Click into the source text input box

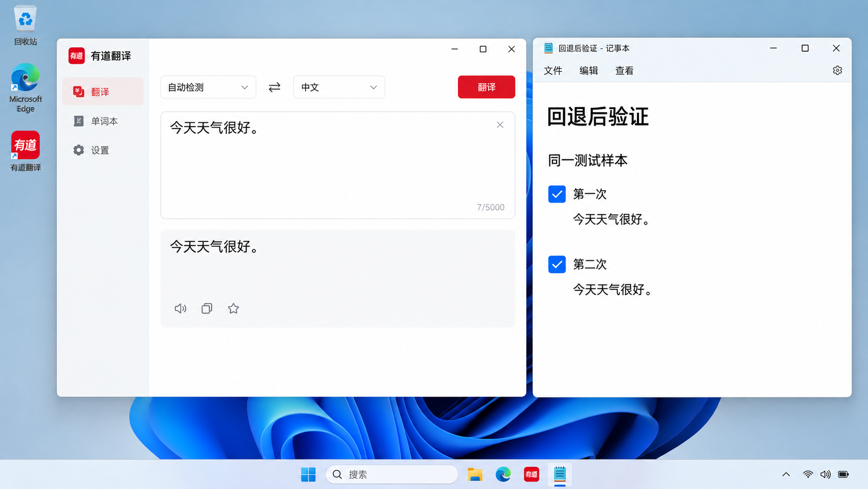point(337,165)
